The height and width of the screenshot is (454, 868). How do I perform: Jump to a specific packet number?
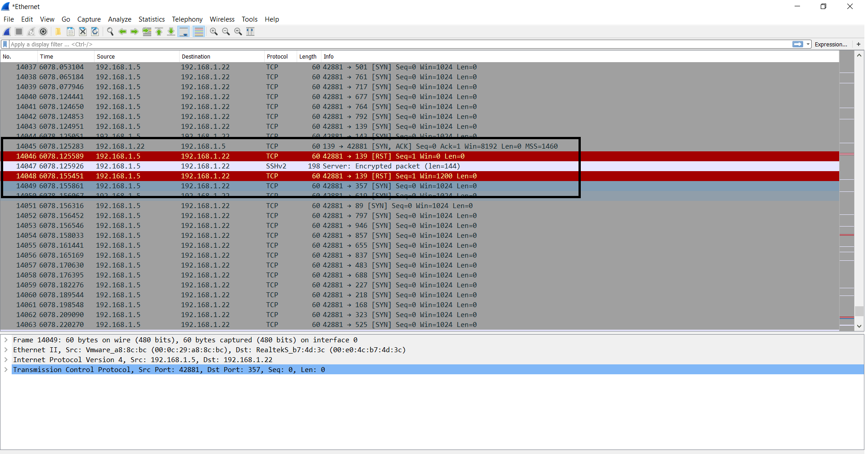[x=147, y=32]
